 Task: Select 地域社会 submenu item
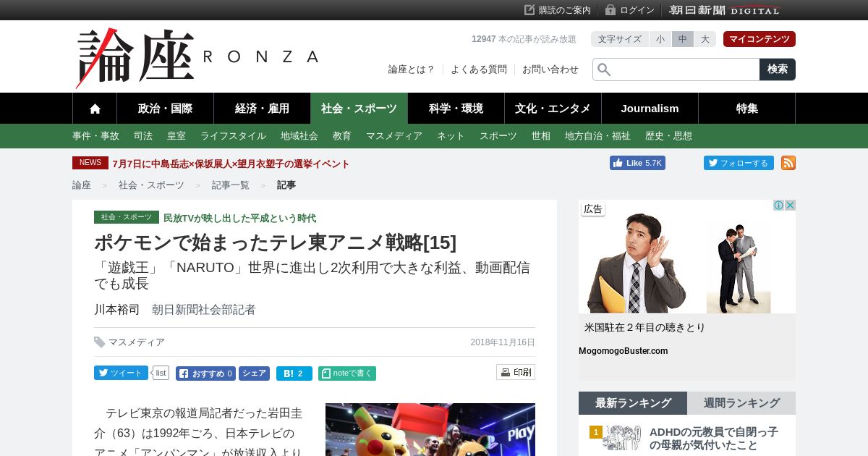299,136
